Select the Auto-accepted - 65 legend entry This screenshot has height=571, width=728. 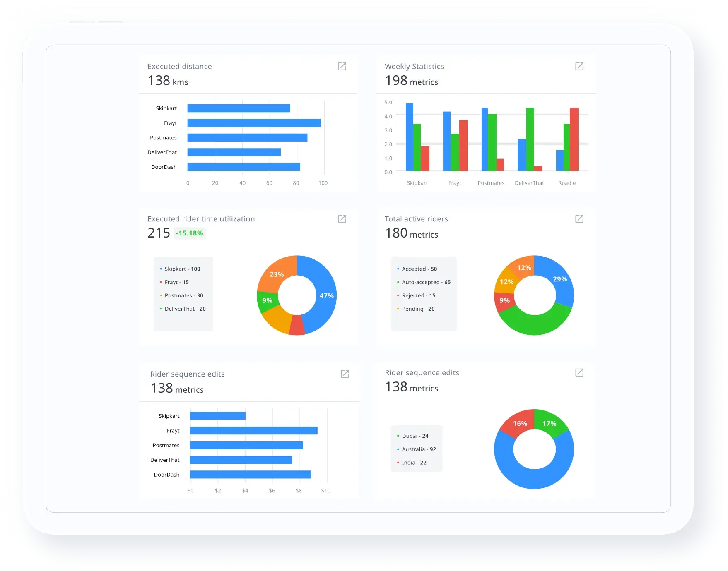tap(426, 282)
